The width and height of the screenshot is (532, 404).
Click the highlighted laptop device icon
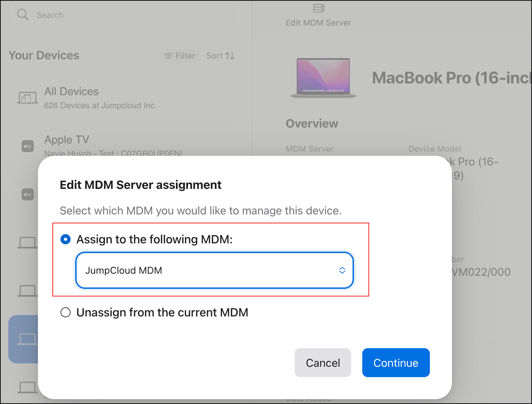[27, 339]
